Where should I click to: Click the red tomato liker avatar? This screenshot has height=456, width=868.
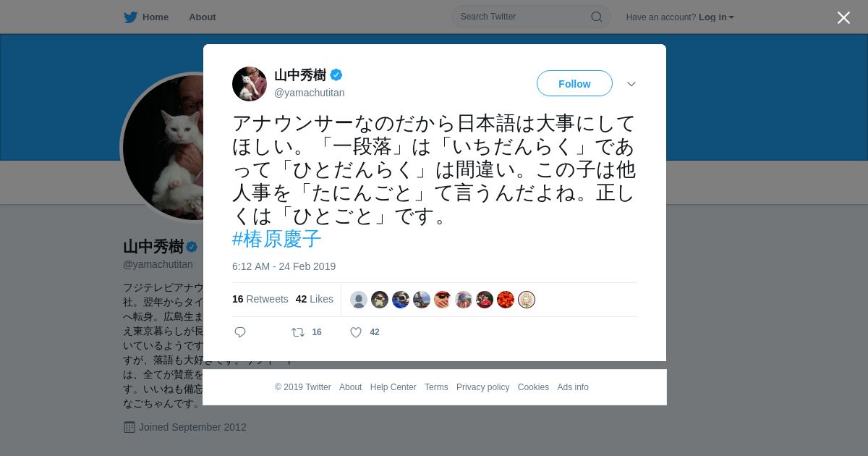coord(506,300)
